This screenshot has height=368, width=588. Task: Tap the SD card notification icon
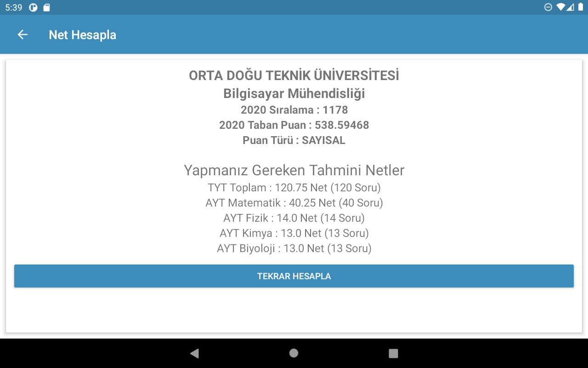click(x=46, y=7)
